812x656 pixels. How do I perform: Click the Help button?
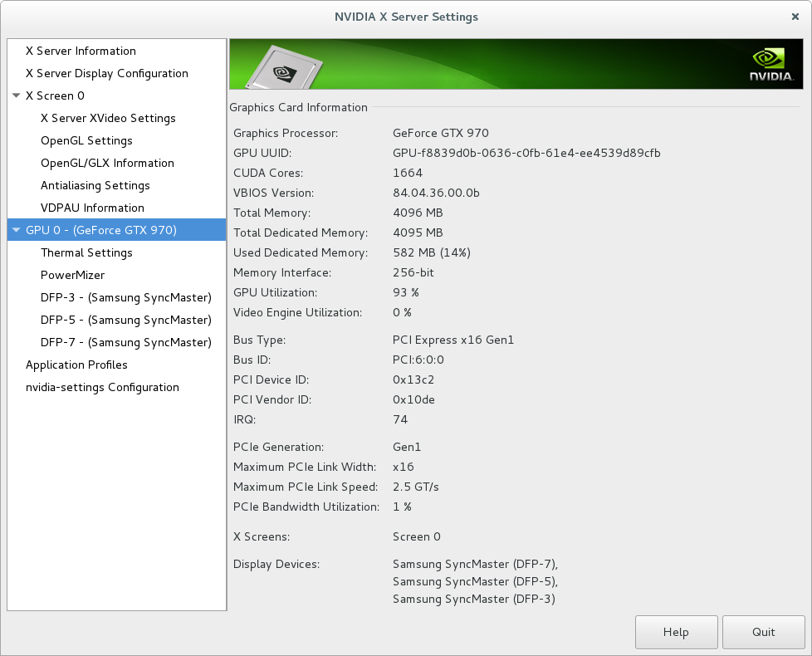(677, 632)
